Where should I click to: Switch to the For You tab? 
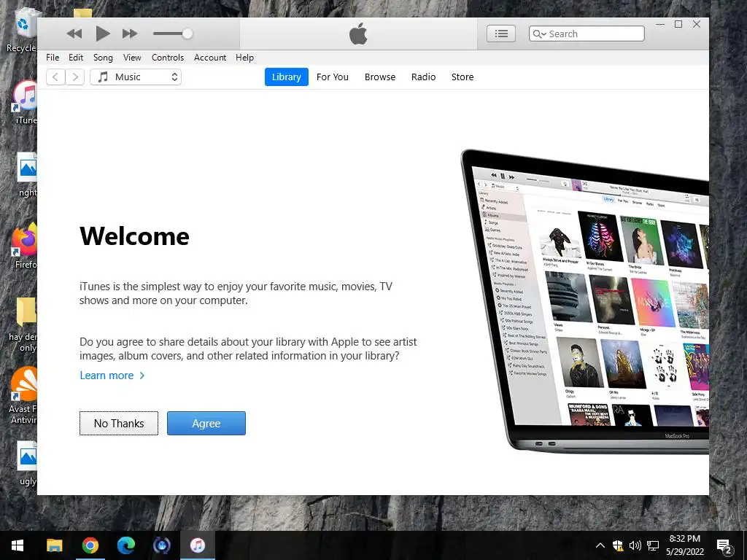(333, 77)
